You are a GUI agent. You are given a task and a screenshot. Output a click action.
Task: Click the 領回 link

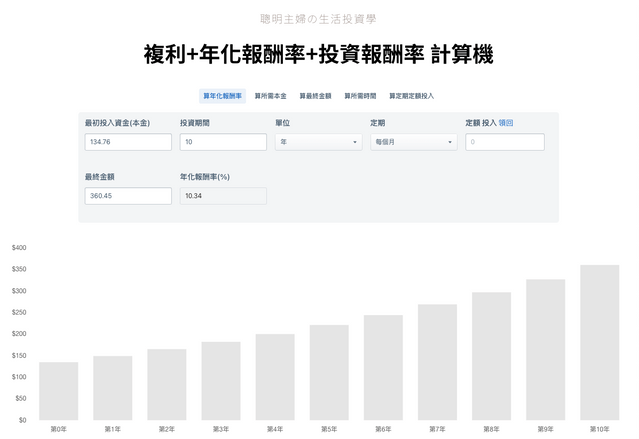pyautogui.click(x=506, y=122)
